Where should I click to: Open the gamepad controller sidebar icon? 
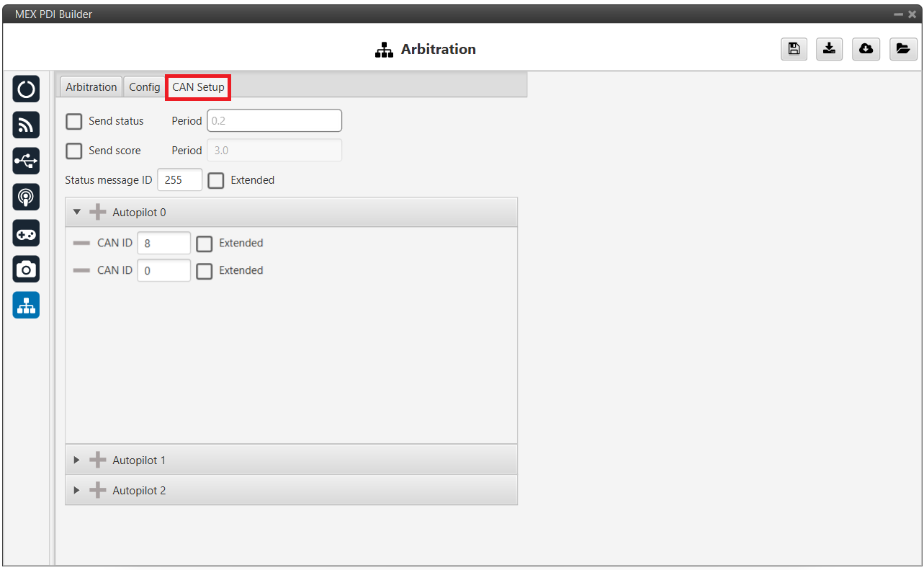coord(26,233)
